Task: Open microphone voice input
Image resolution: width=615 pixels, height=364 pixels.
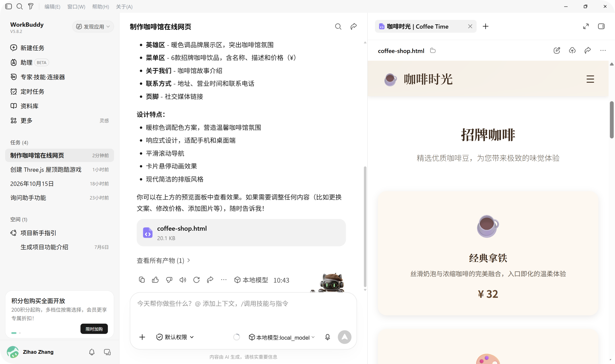Action: [x=327, y=337]
